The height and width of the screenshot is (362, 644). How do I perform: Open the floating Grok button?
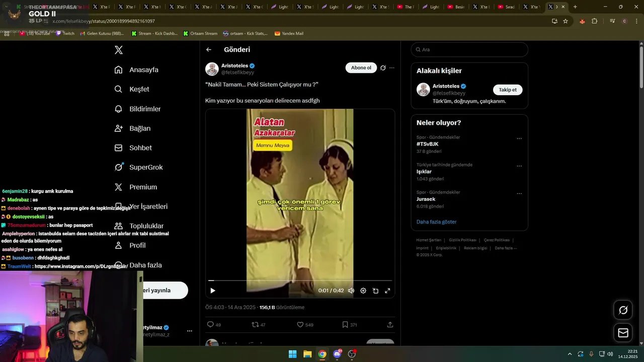pyautogui.click(x=623, y=310)
